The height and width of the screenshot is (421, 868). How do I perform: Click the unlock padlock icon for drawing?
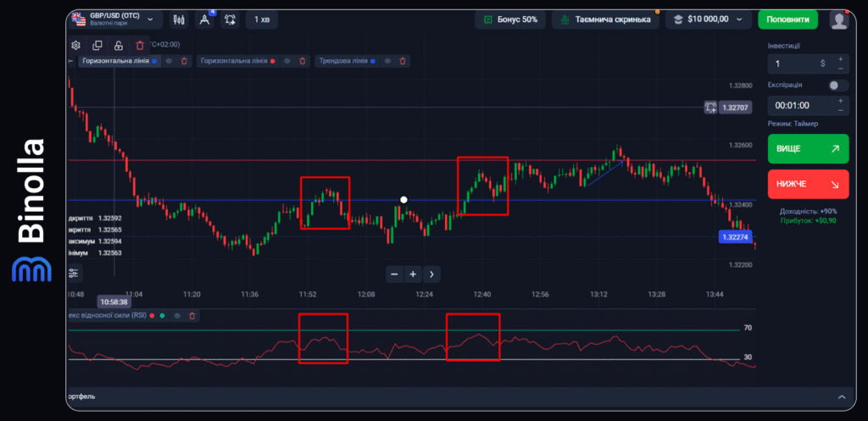tap(118, 45)
